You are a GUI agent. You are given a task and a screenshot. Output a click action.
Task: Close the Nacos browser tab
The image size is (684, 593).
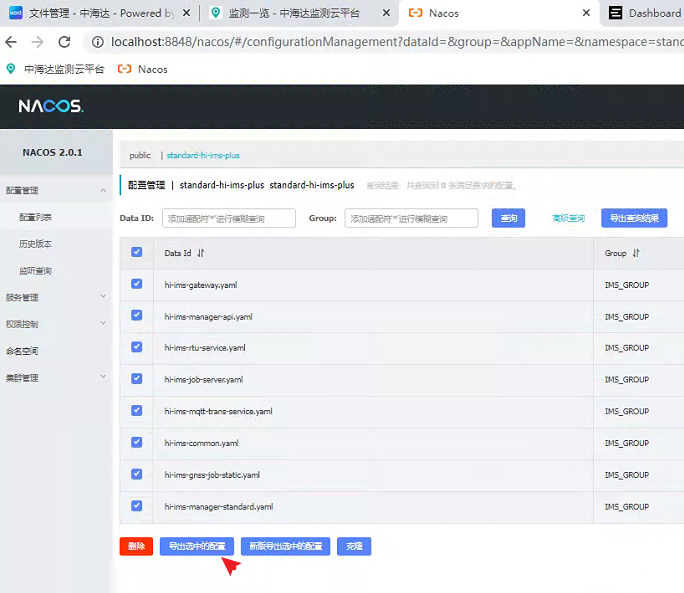585,13
